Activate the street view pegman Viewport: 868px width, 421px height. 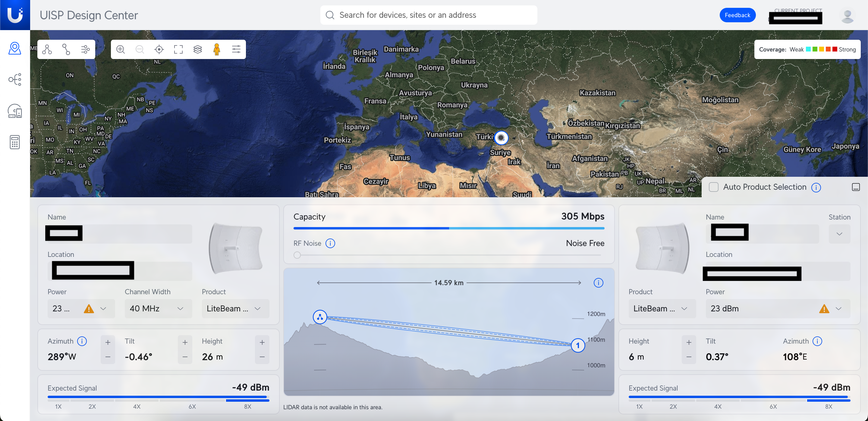[217, 49]
